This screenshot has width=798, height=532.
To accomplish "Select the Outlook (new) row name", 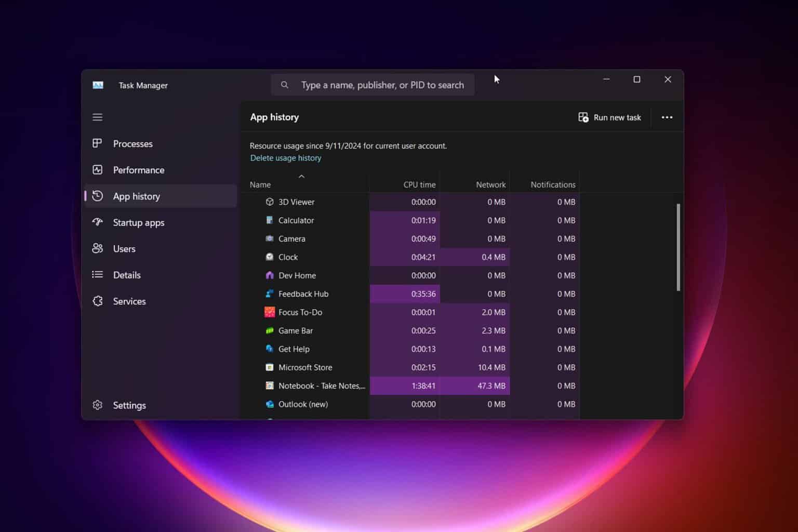I will click(x=303, y=404).
